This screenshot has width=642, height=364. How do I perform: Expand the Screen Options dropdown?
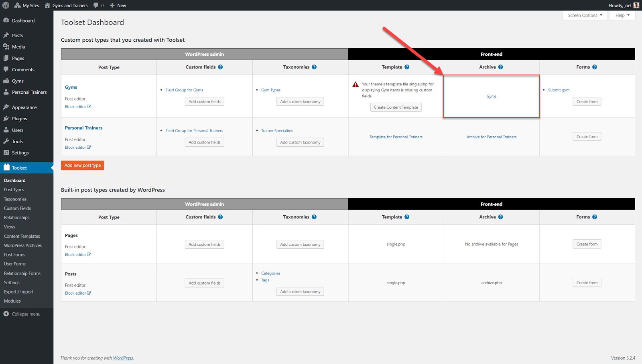[x=584, y=15]
